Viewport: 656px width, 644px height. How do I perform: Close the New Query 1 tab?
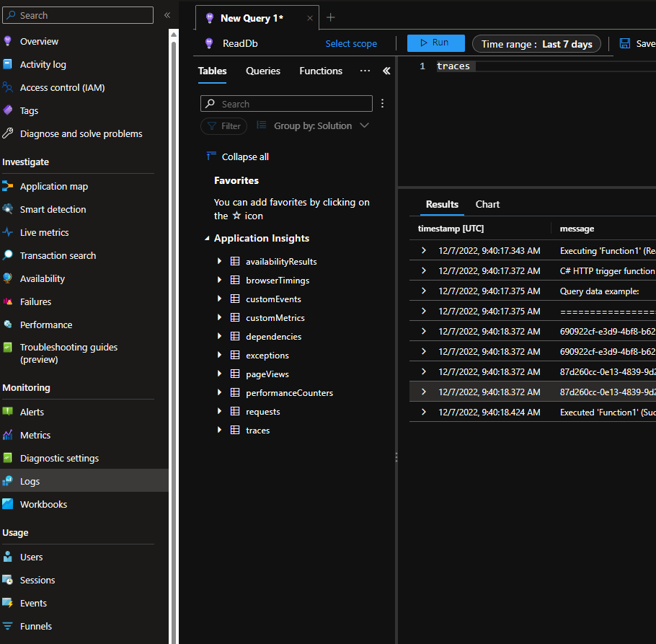click(x=309, y=18)
